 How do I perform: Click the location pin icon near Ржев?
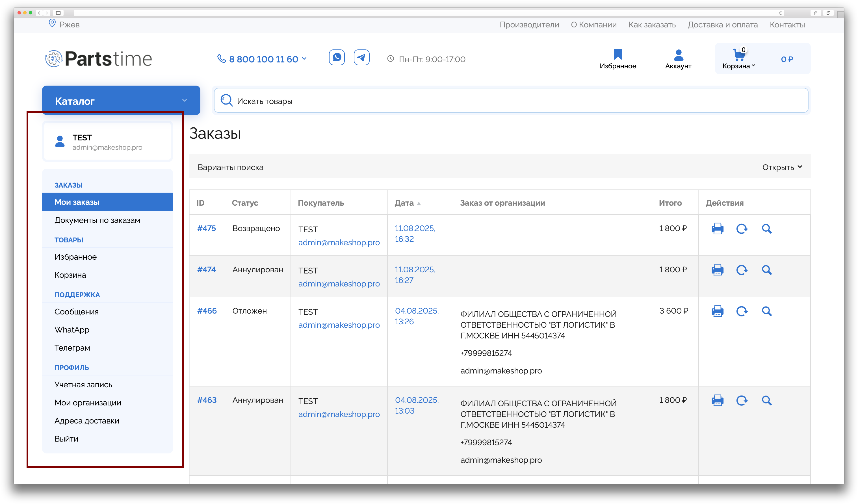52,23
